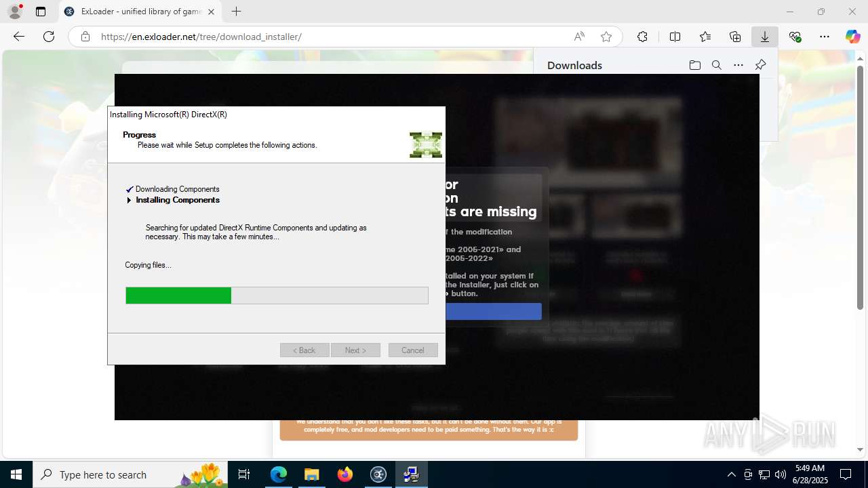The image size is (868, 488).
Task: Open the Windows Start menu
Action: click(16, 474)
